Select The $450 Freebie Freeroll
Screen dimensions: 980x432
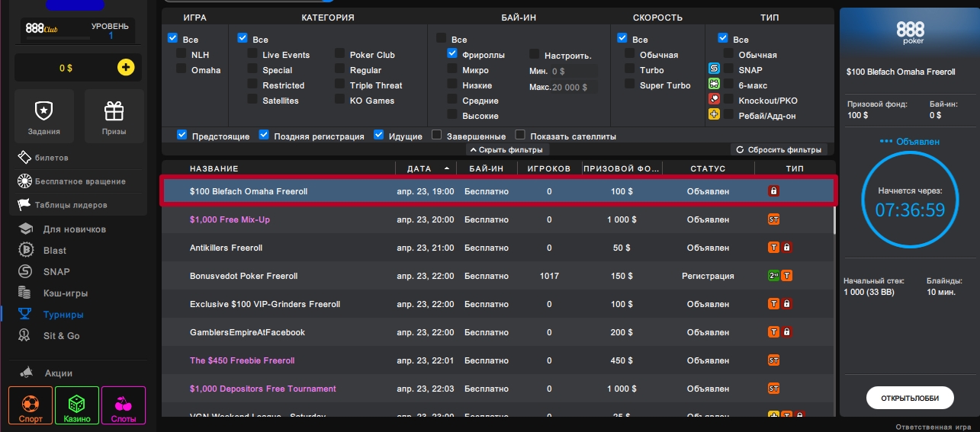click(497, 360)
